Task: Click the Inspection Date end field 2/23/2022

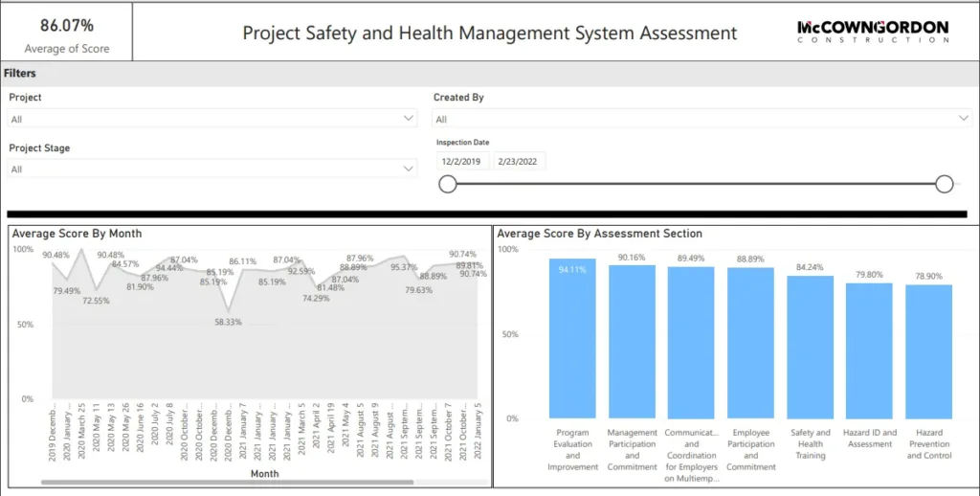Action: (x=518, y=162)
